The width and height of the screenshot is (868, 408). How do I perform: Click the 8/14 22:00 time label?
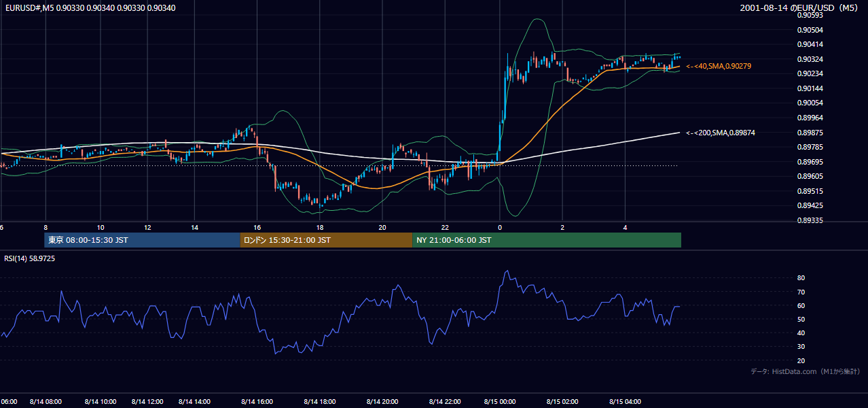pyautogui.click(x=445, y=402)
